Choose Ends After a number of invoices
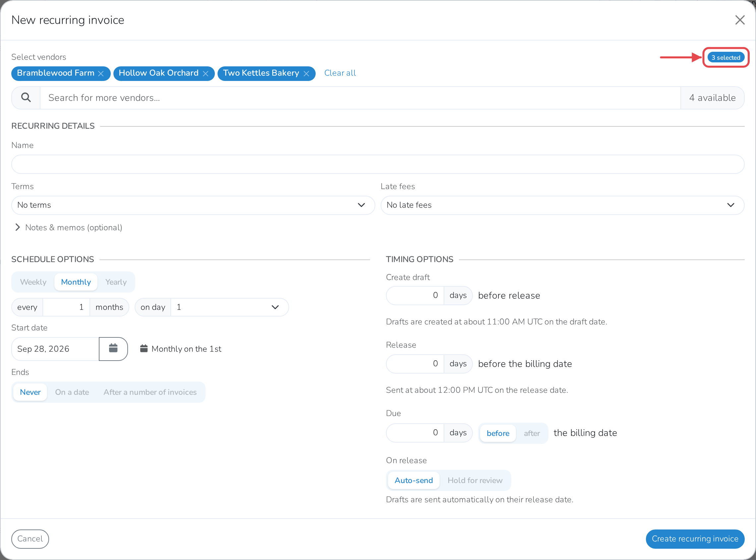 click(150, 392)
